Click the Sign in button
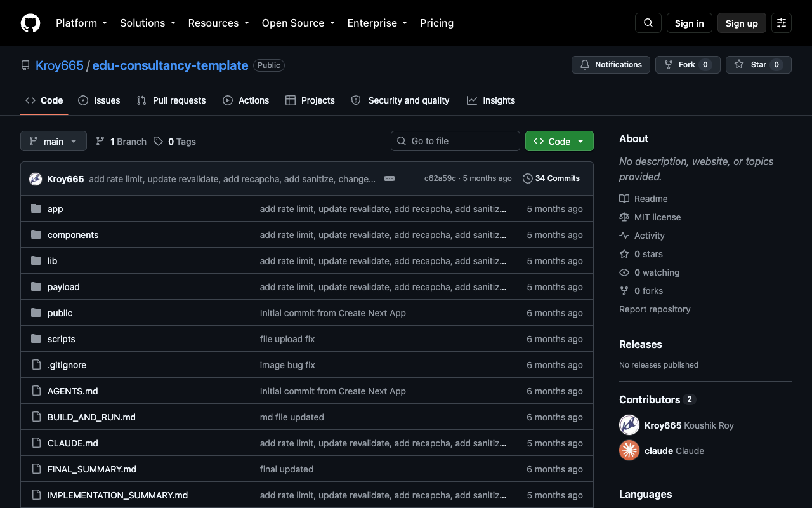812x508 pixels. [x=690, y=23]
